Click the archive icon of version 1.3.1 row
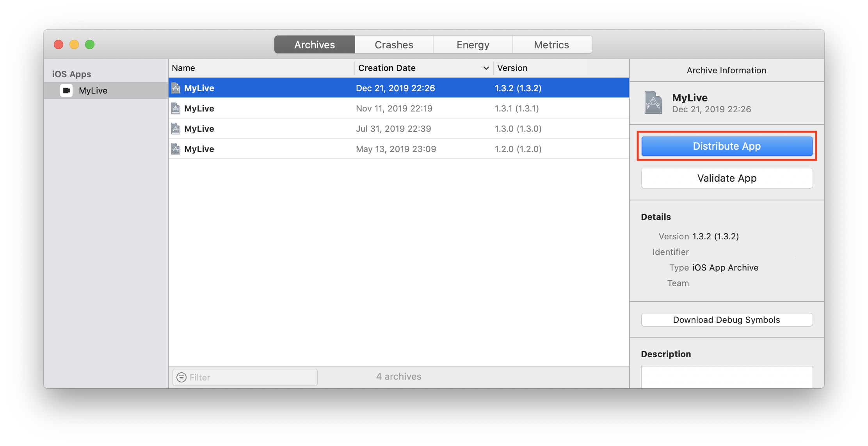 coord(176,108)
